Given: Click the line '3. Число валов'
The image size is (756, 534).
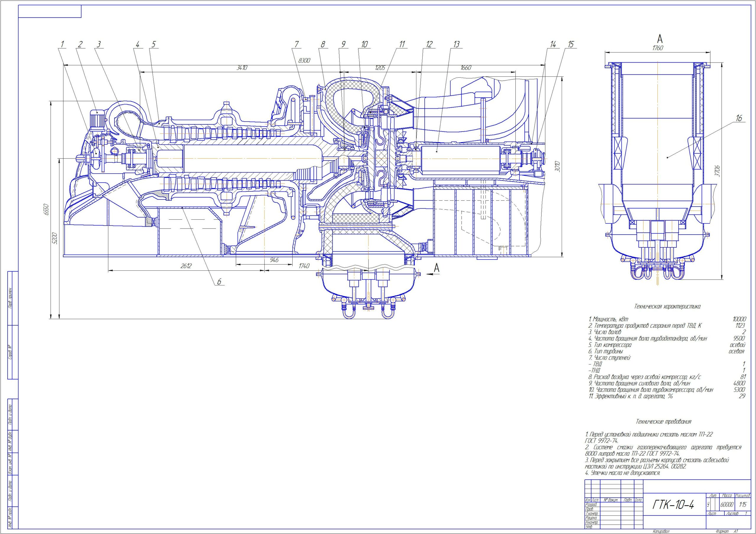Looking at the screenshot, I should tap(605, 332).
